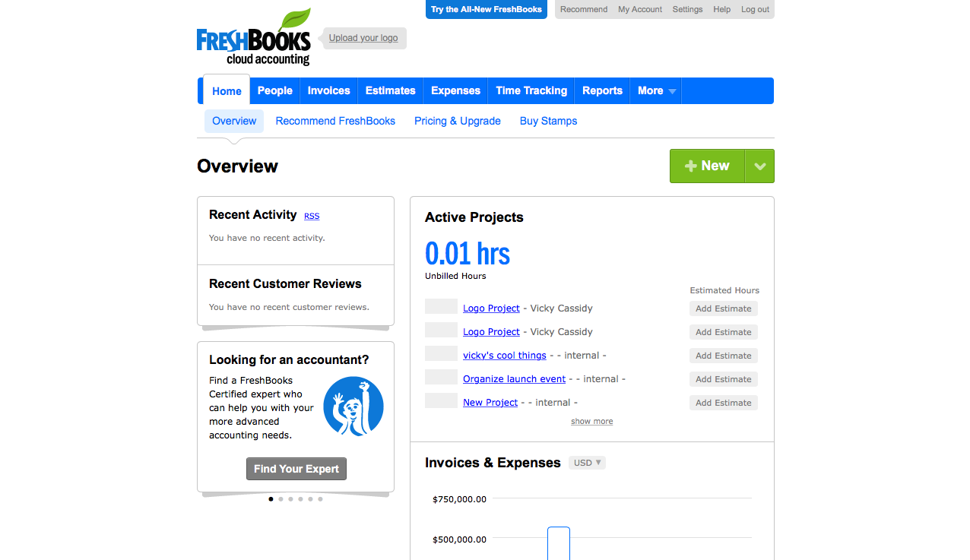The width and height of the screenshot is (970, 560).
Task: Open Pricing & Upgrade sub-tab
Action: 458,121
